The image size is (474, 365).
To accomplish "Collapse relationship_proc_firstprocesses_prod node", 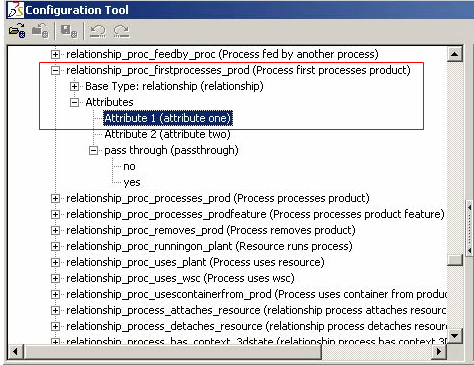I will 55,70.
